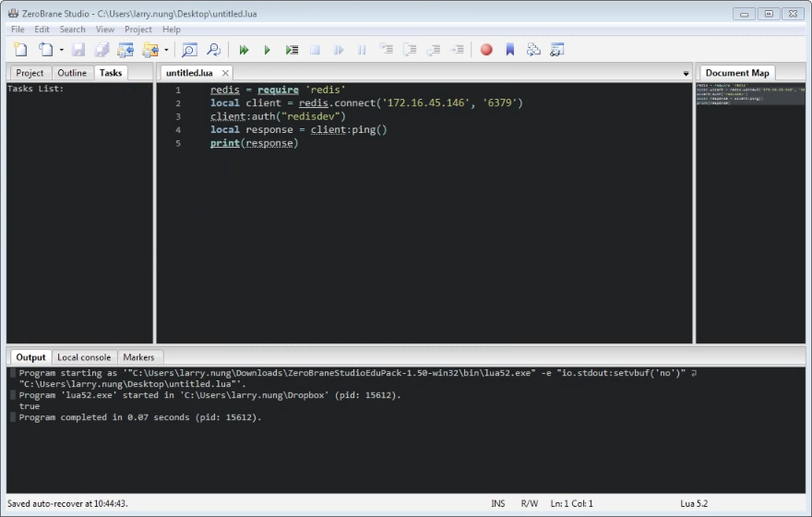Click the 'print' call on line 5

[x=225, y=143]
